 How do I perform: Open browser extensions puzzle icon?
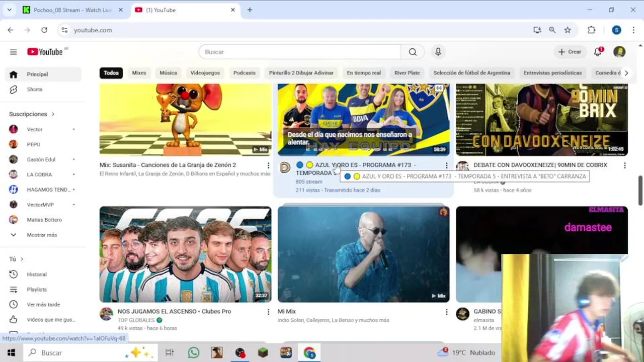pos(592,30)
